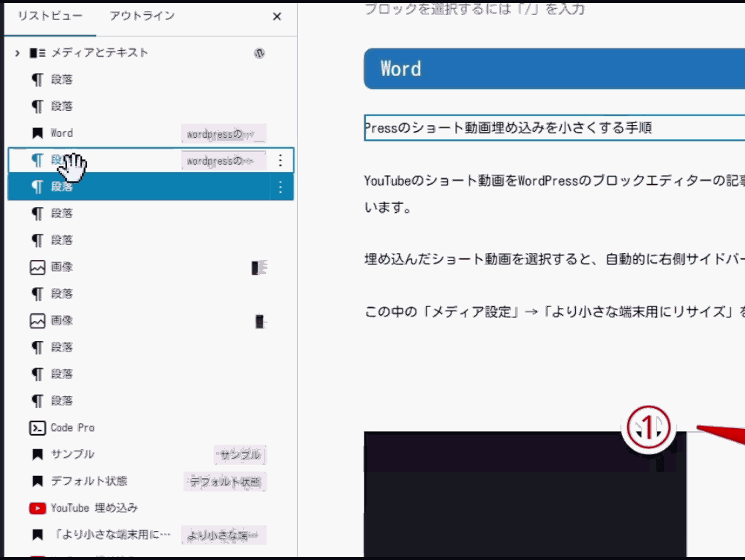Screen dimensions: 745x560
Task: Click the second 画像 block's image icon
Action: [x=37, y=320]
